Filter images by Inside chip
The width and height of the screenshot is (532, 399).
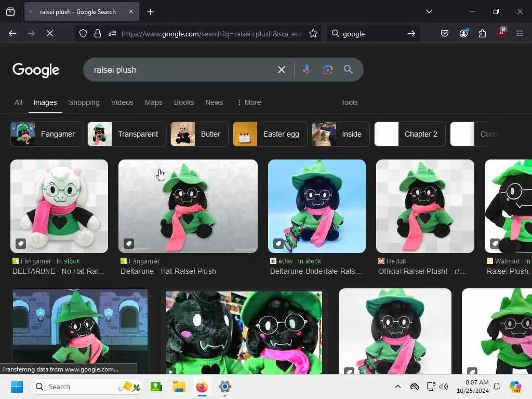(341, 134)
